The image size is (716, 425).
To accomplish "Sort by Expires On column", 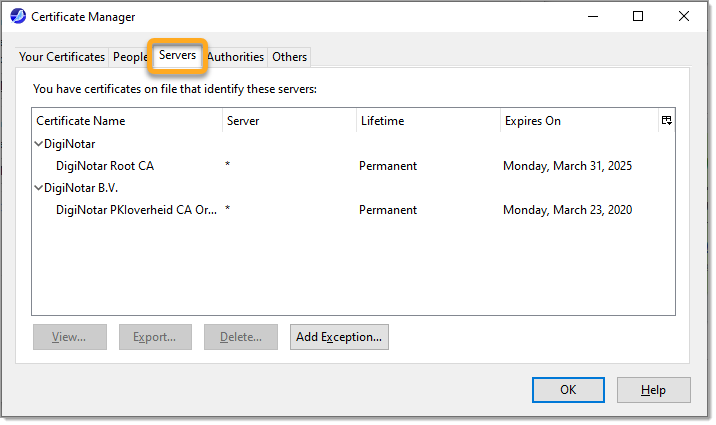I will tap(577, 121).
